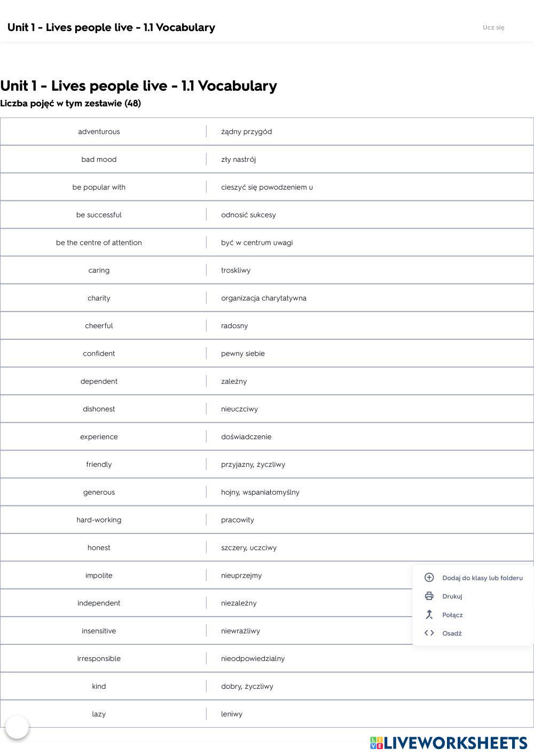The height and width of the screenshot is (756, 534).
Task: Click the term 'lazy'
Action: (x=99, y=714)
